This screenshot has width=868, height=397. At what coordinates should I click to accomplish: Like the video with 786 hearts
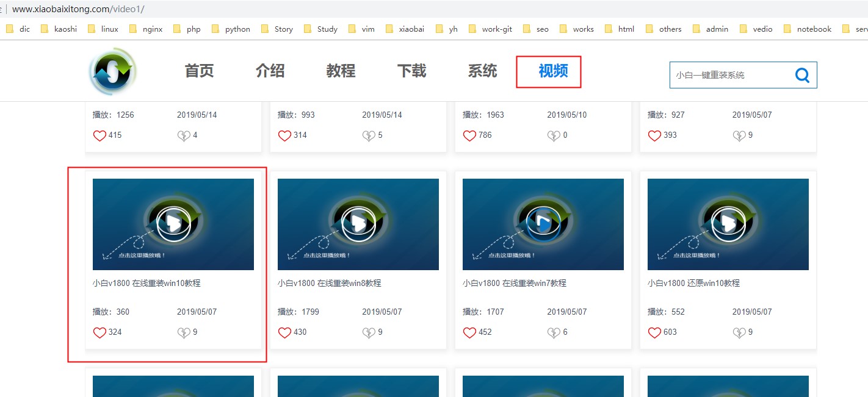pyautogui.click(x=469, y=135)
